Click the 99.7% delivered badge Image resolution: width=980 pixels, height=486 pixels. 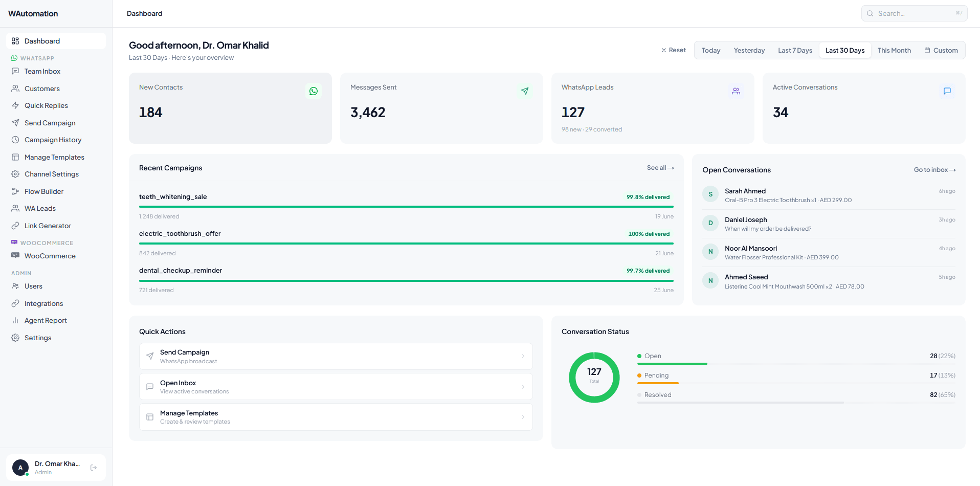pyautogui.click(x=648, y=271)
